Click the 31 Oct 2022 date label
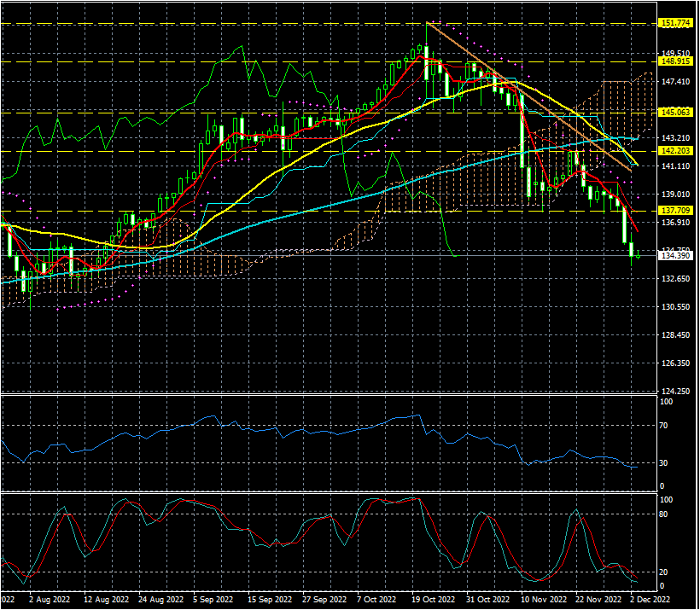The width and height of the screenshot is (700, 610). pos(487,599)
